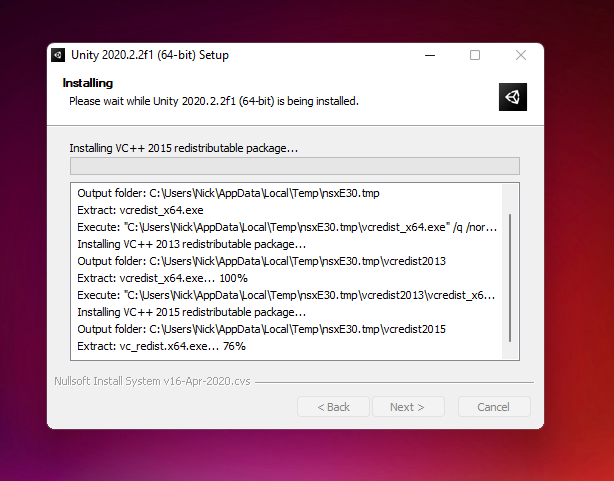Click the disabled Next > button
Viewport: 614px width, 481px height.
pos(408,407)
